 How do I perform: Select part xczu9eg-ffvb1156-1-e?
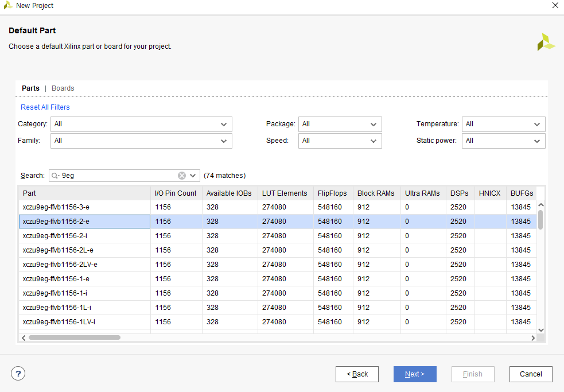pos(84,279)
